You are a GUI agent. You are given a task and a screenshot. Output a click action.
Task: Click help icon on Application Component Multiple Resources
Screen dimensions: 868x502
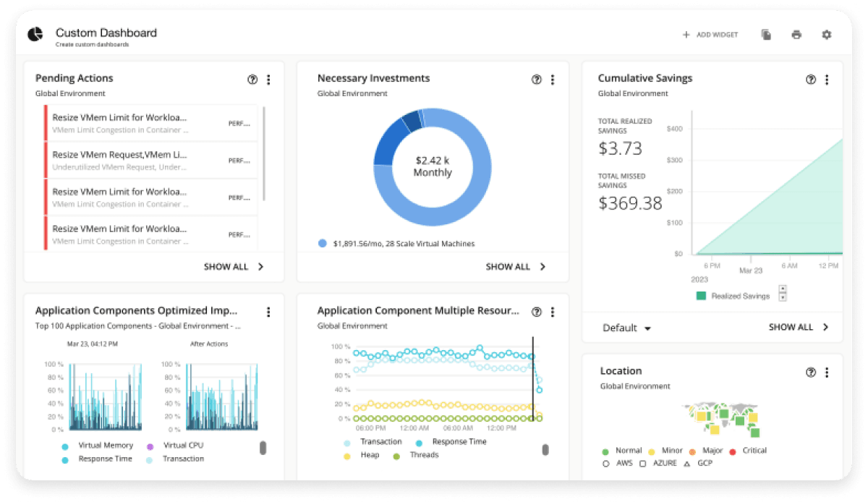(x=537, y=312)
